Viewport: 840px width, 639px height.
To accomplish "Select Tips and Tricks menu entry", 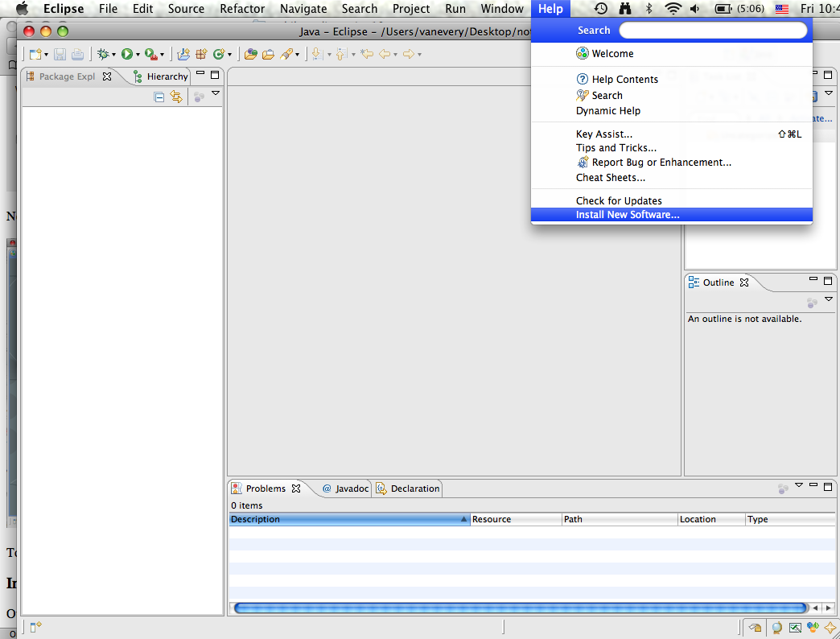I will [x=672, y=148].
